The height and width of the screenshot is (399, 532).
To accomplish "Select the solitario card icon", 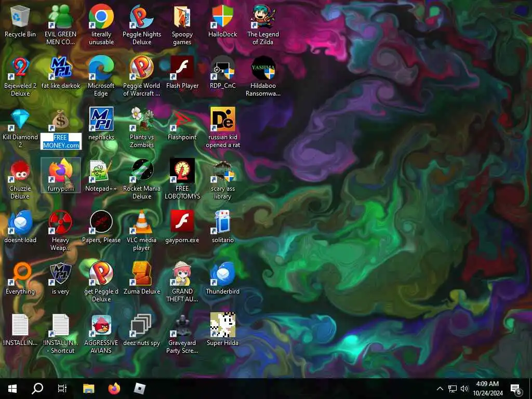I will point(222,222).
